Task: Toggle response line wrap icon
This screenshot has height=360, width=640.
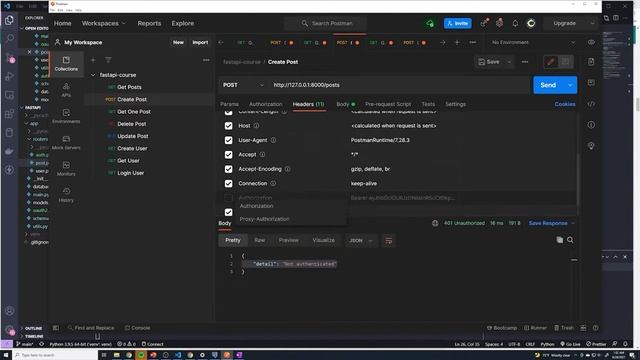Action: click(389, 240)
